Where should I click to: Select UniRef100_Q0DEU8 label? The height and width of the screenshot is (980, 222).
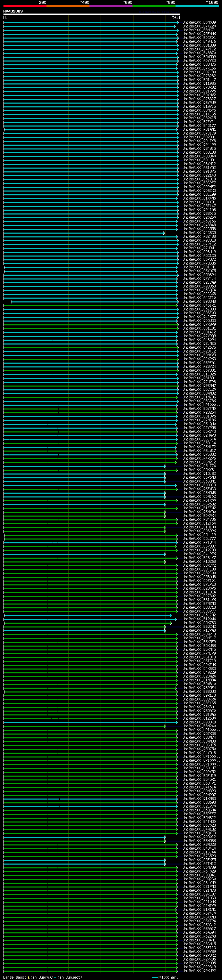[x=199, y=153]
